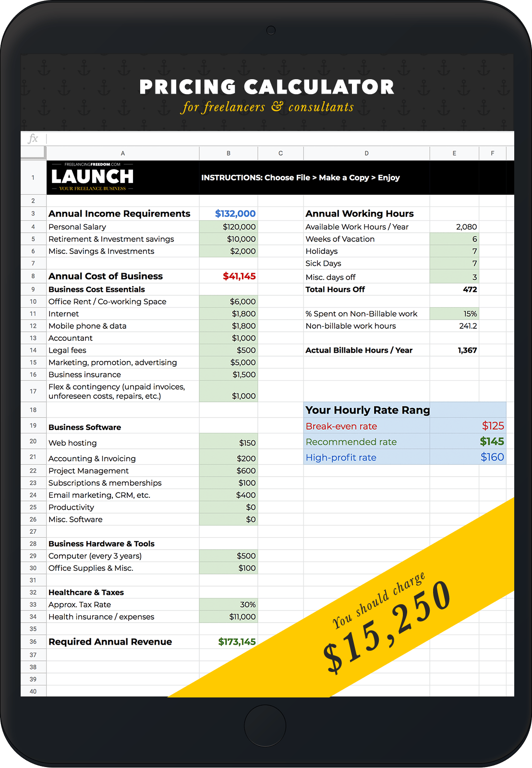This screenshot has height=768, width=532.
Task: Edit the Flex & contingency amount cell
Action: [229, 391]
